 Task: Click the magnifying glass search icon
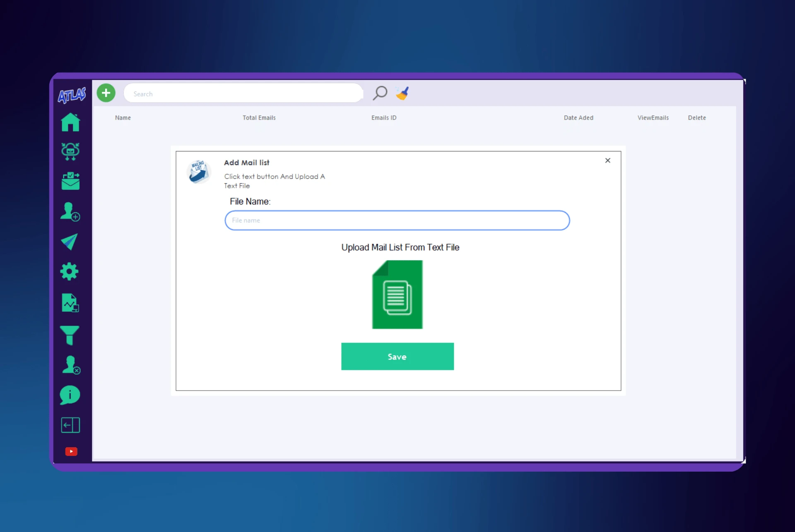(x=380, y=93)
